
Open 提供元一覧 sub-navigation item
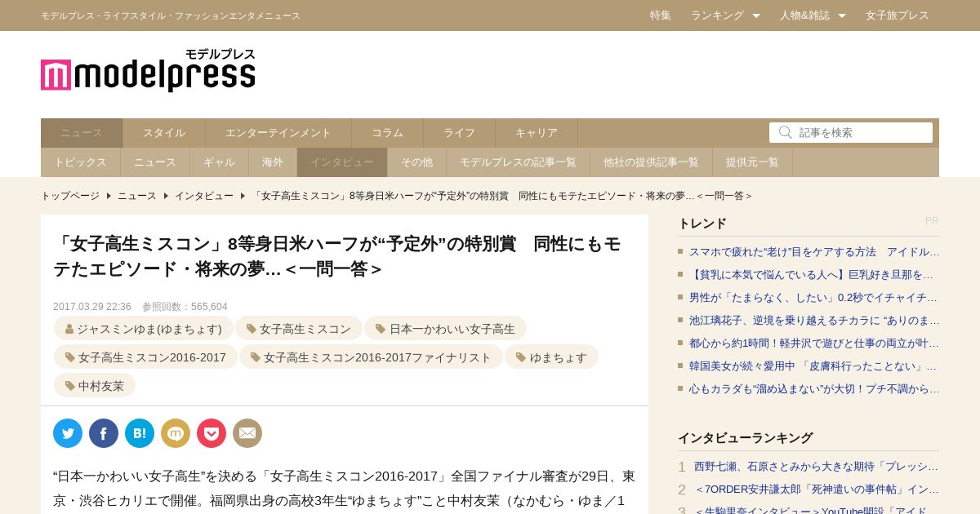click(752, 162)
